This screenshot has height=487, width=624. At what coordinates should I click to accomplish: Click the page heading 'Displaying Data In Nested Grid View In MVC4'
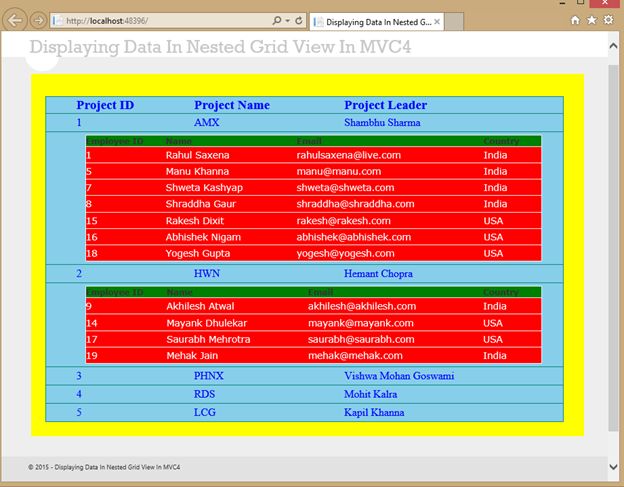[x=220, y=47]
